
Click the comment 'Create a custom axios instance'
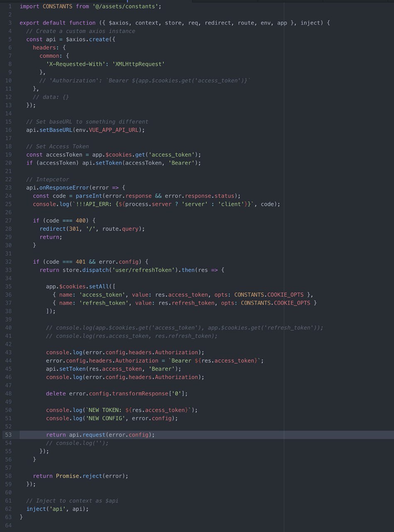81,31
